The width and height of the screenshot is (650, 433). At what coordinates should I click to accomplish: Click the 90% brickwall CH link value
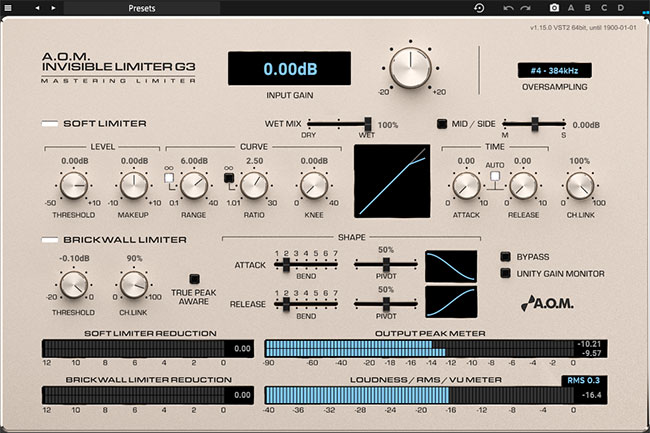pos(134,258)
